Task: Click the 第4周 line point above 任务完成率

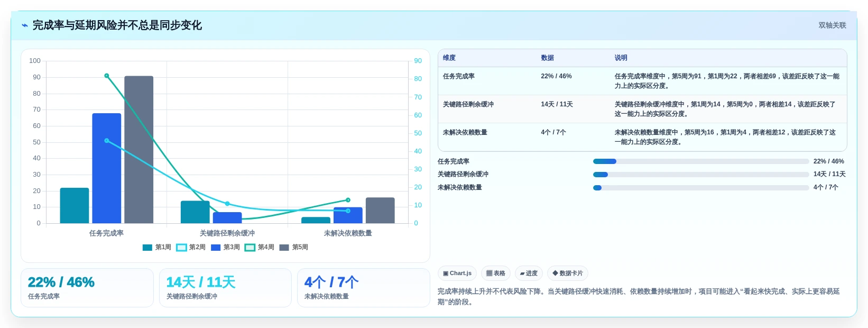Action: (107, 76)
